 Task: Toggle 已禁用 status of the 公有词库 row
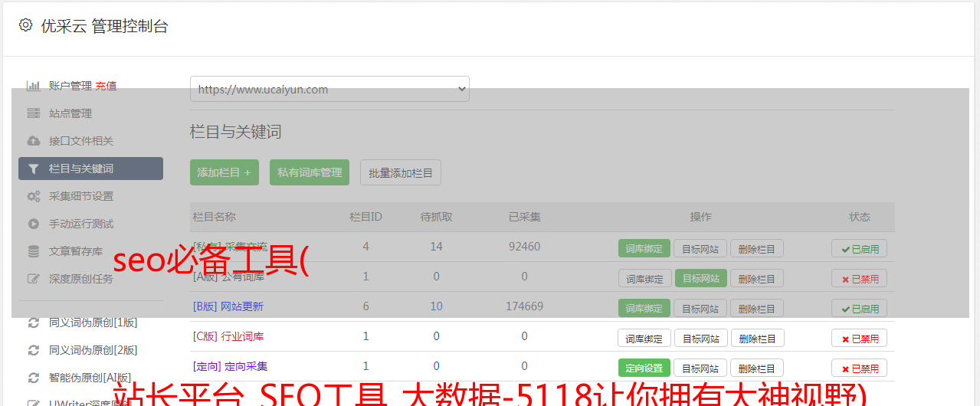[x=859, y=278]
